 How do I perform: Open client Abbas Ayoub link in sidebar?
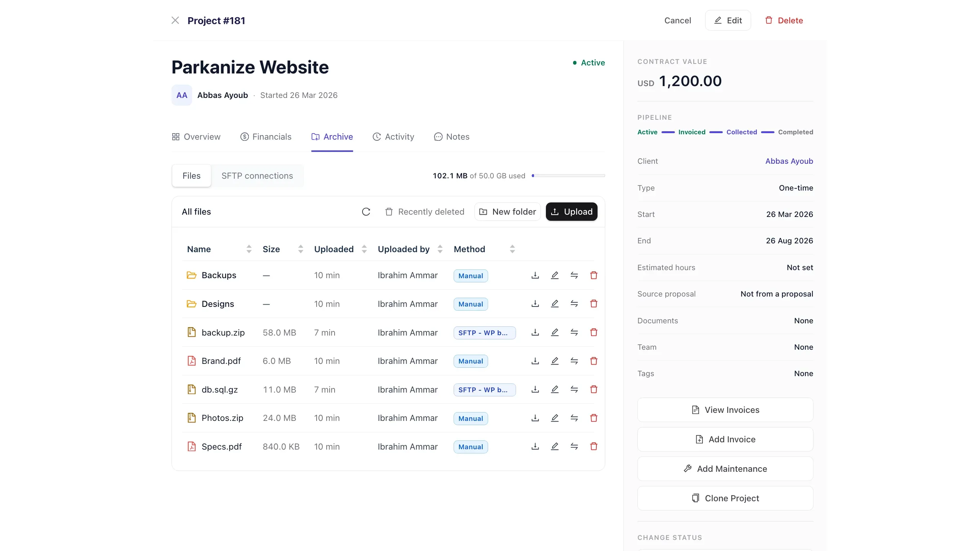point(789,161)
